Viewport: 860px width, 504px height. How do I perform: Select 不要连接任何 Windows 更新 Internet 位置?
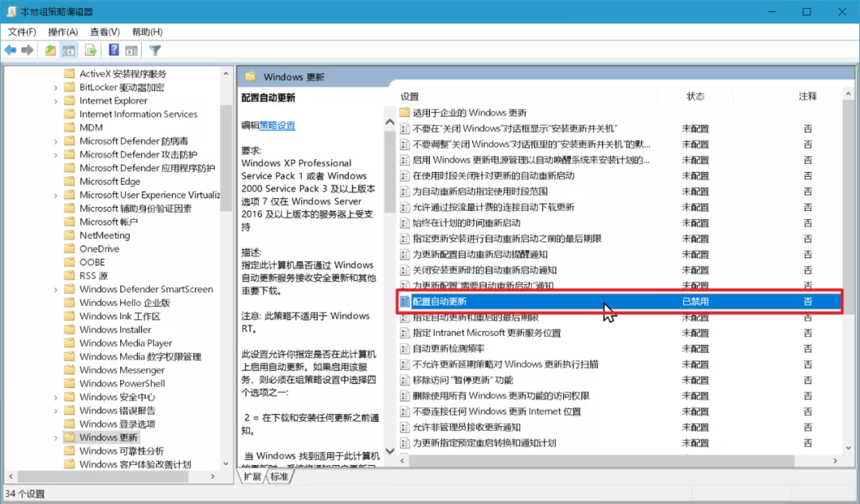click(x=496, y=412)
